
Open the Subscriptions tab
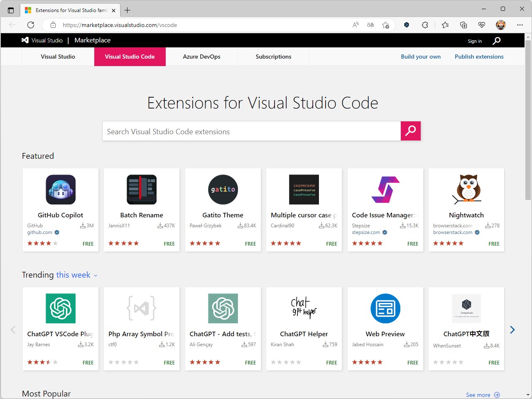point(273,57)
